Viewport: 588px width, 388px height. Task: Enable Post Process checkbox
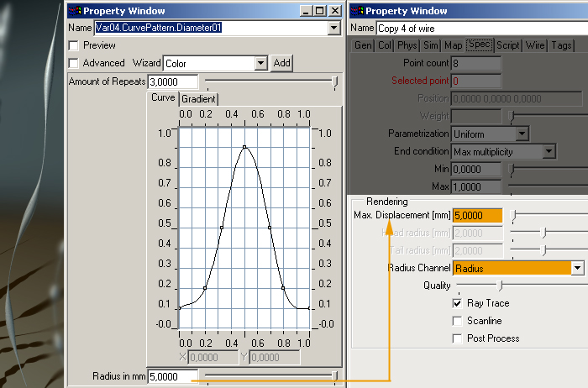(x=458, y=338)
